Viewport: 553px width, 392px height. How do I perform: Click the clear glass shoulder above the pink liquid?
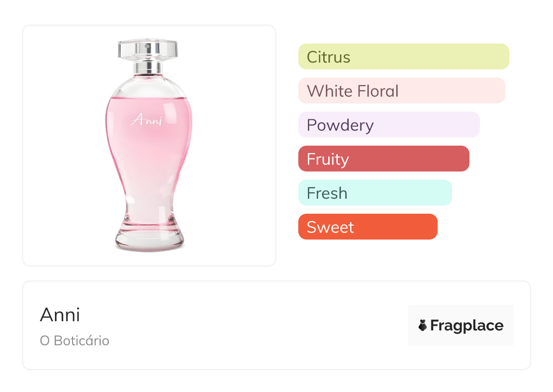pos(148,86)
